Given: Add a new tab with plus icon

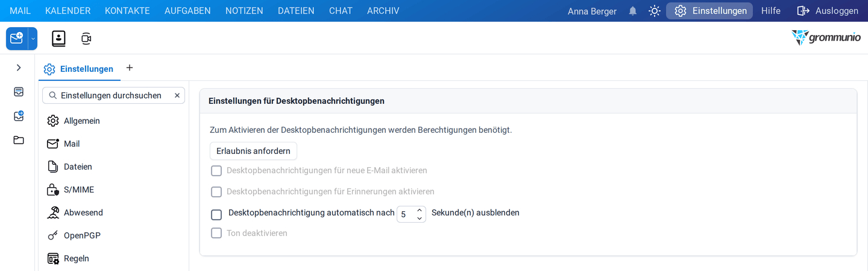Looking at the screenshot, I should pos(129,68).
